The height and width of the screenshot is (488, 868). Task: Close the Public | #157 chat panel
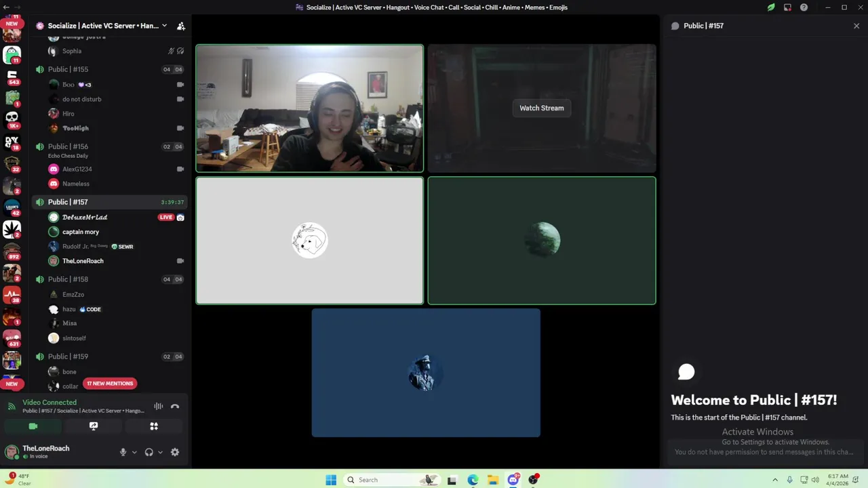[856, 26]
